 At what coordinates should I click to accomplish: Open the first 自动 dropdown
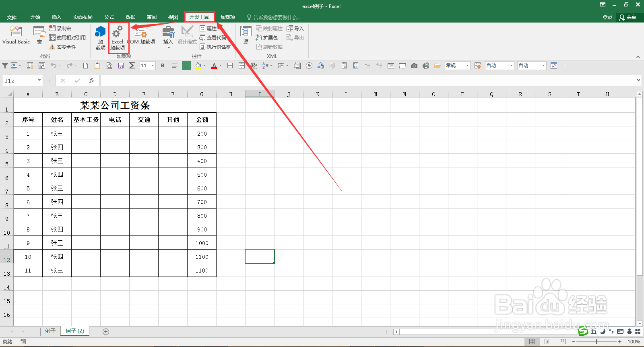[511, 66]
